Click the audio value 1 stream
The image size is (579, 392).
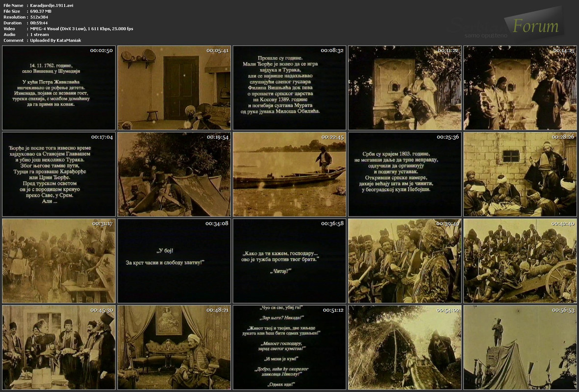[x=40, y=35]
